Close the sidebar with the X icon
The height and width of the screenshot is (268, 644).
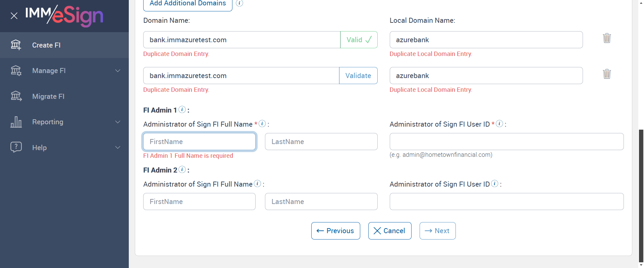pyautogui.click(x=14, y=16)
